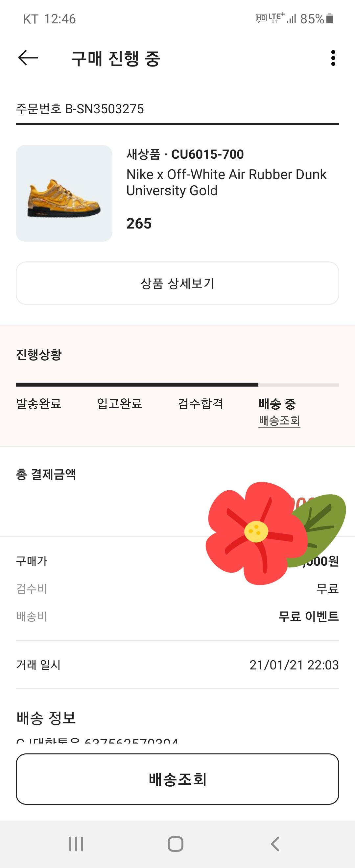This screenshot has height=868, width=355.
Task: Select the 발송완료 progress step
Action: [39, 403]
